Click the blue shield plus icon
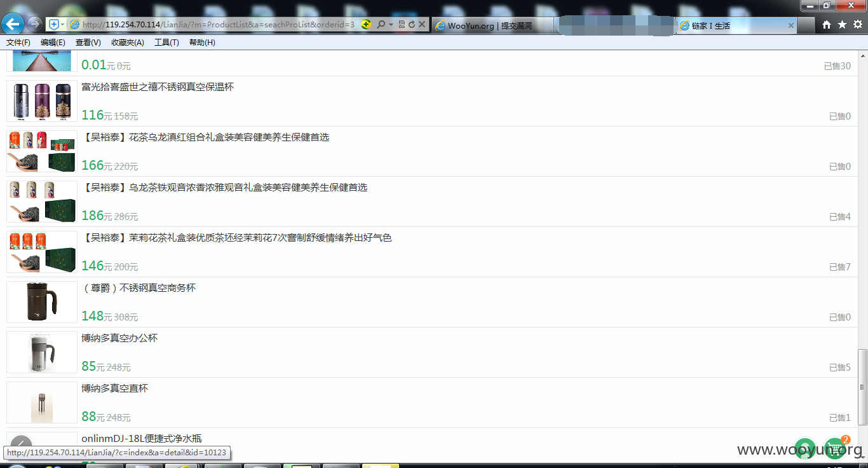This screenshot has width=868, height=468. pyautogui.click(x=54, y=24)
